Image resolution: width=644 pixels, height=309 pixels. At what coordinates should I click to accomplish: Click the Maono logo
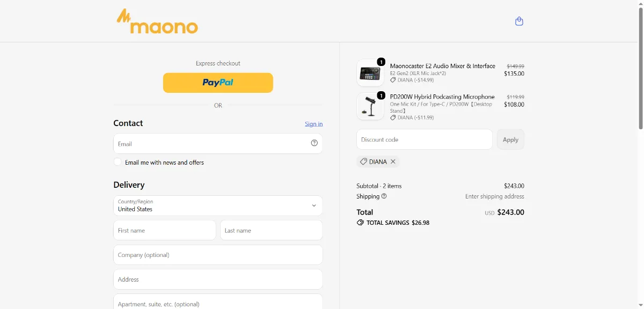point(157,21)
